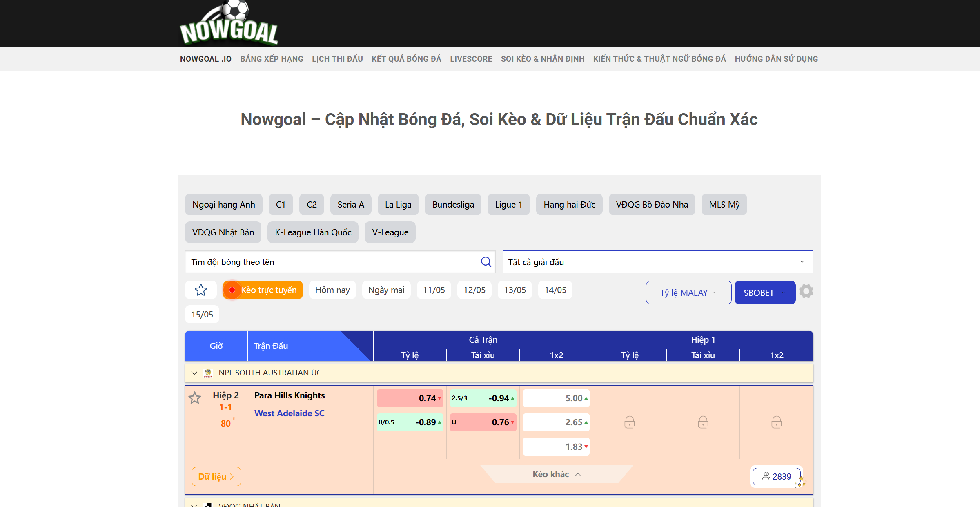980x507 pixels.
Task: Click the 0.74 handicap odds cell
Action: tap(410, 398)
